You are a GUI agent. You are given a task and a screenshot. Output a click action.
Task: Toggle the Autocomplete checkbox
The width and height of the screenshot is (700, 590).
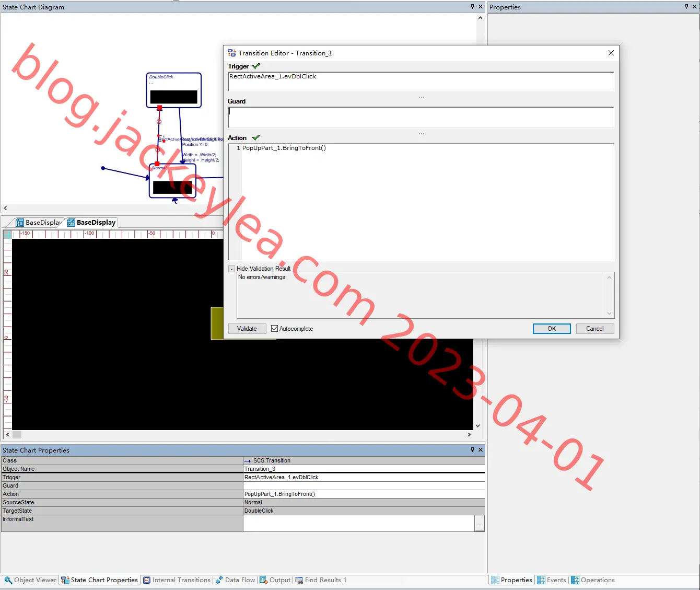pyautogui.click(x=274, y=329)
